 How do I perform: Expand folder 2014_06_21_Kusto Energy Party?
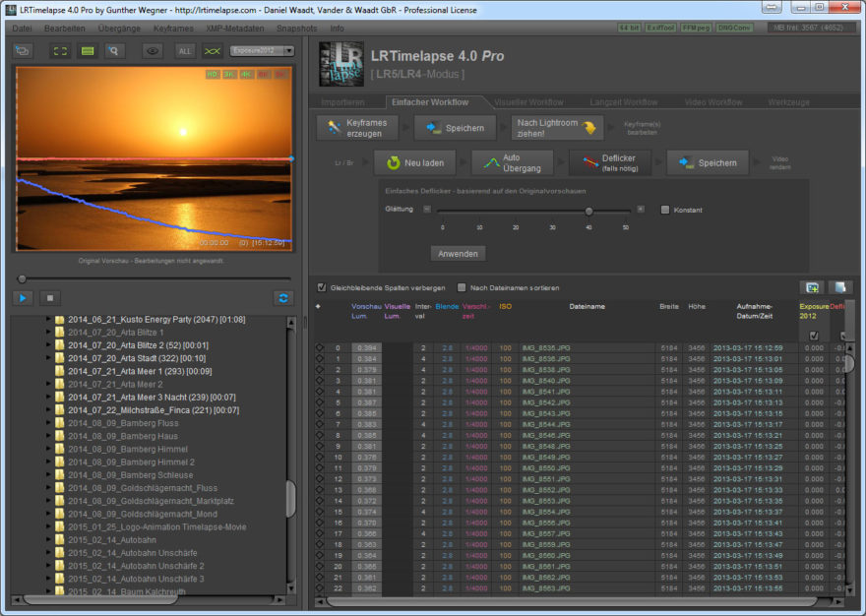click(48, 319)
